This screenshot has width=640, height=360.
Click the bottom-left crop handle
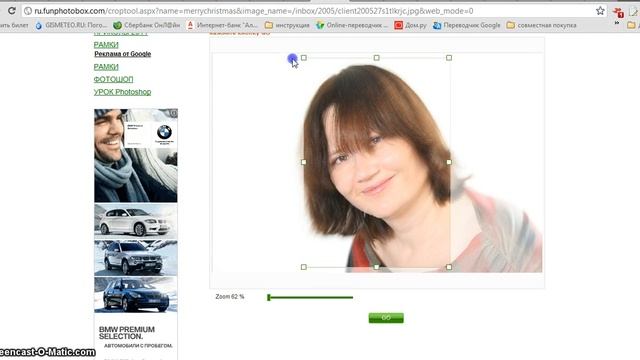304,267
